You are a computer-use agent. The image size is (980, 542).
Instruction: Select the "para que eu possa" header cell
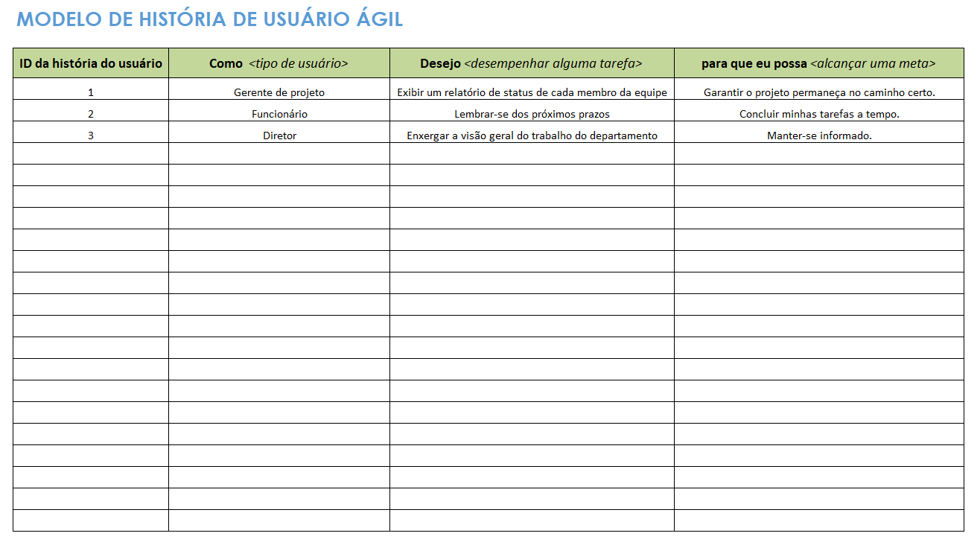point(819,63)
